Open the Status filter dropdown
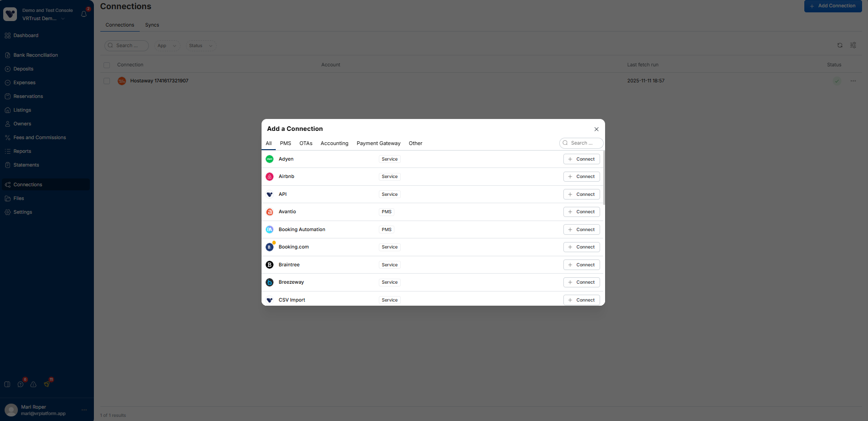This screenshot has width=868, height=421. pos(201,46)
